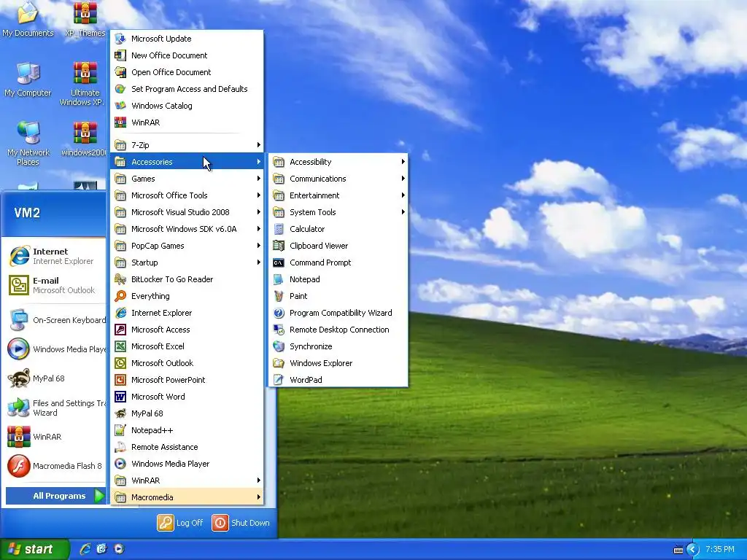This screenshot has width=747, height=560.
Task: Open Microsoft Access from All Programs
Action: point(187,330)
